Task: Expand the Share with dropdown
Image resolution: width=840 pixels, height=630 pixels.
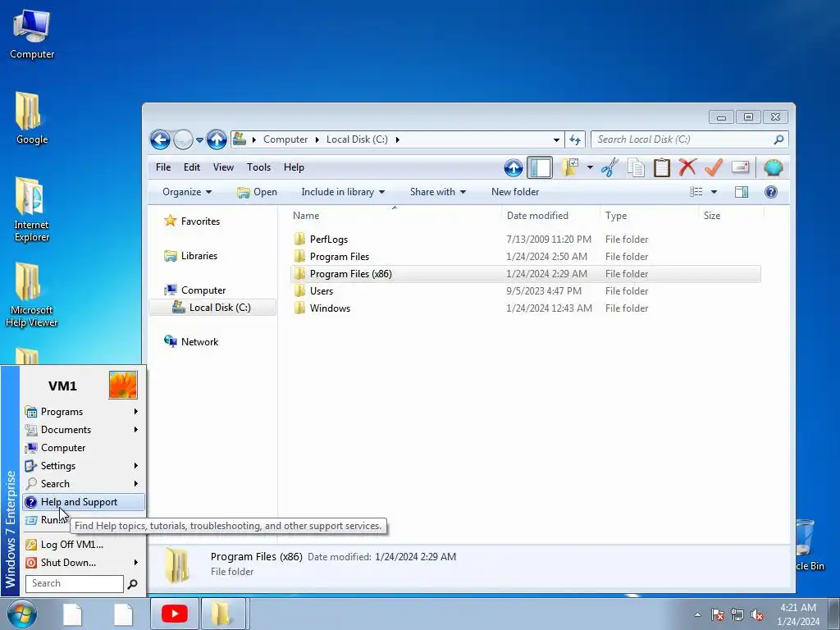Action: click(438, 192)
